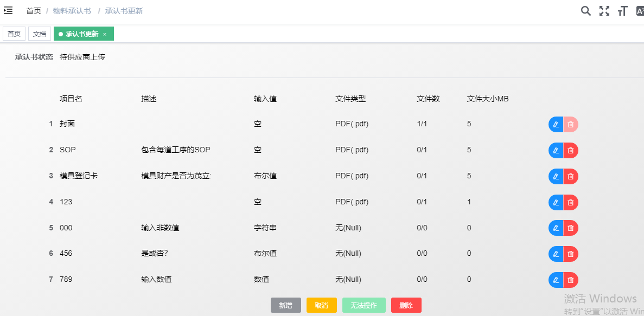This screenshot has height=316, width=644.
Task: Switch to the 文档 tab
Action: point(40,34)
